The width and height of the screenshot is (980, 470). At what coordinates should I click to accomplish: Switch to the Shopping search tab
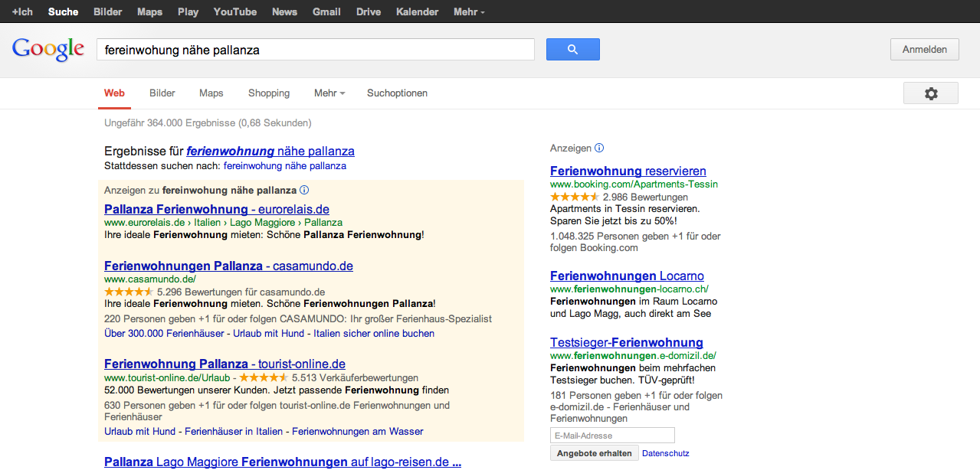point(268,93)
